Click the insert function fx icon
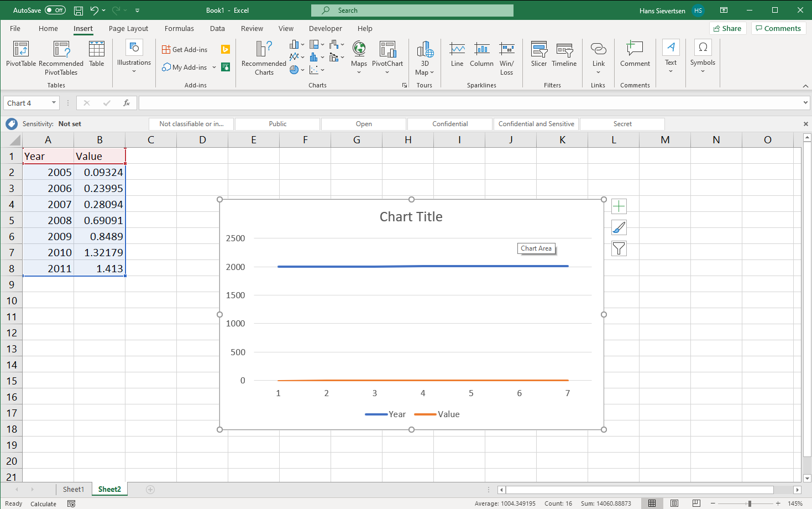 coord(127,103)
